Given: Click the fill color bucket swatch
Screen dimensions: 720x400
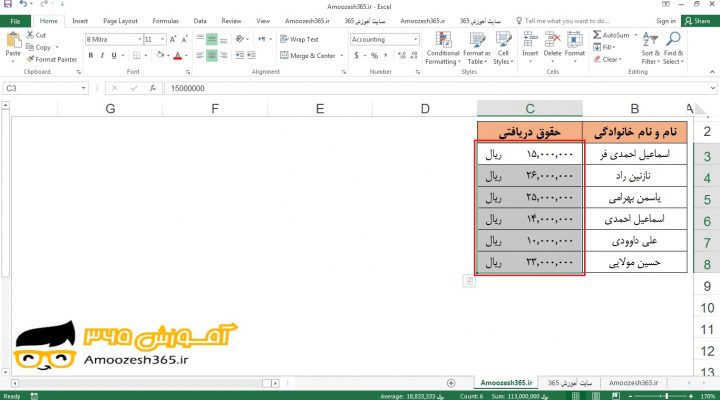Looking at the screenshot, I should [160, 56].
